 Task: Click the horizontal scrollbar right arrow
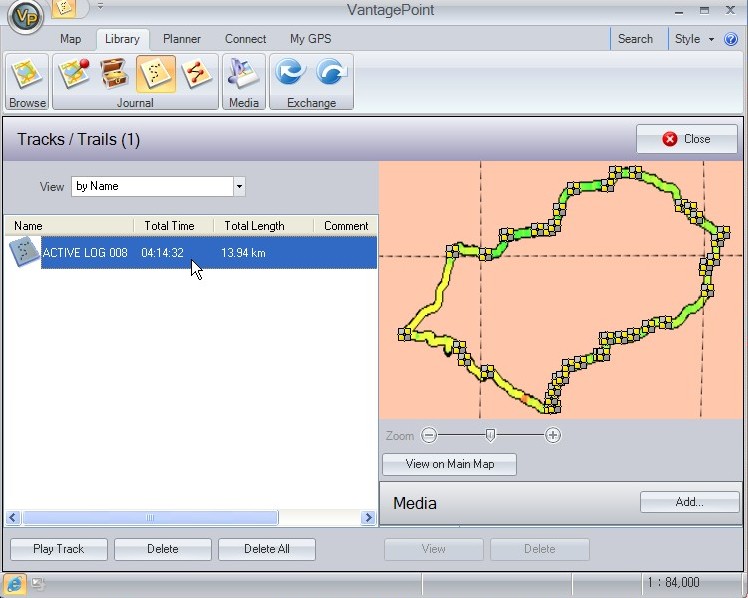[x=368, y=517]
